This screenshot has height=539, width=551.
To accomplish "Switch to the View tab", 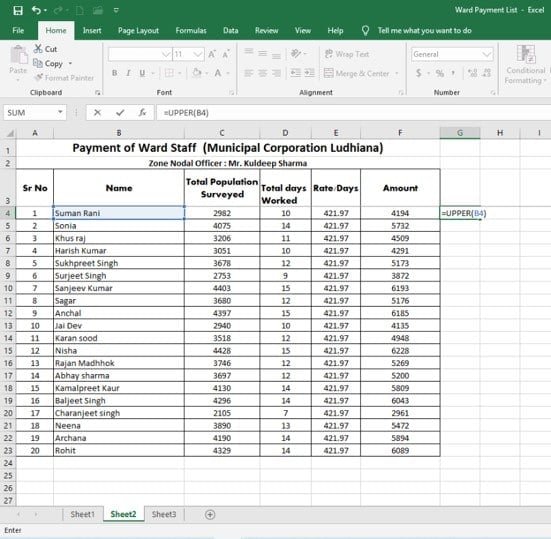I will pos(303,31).
